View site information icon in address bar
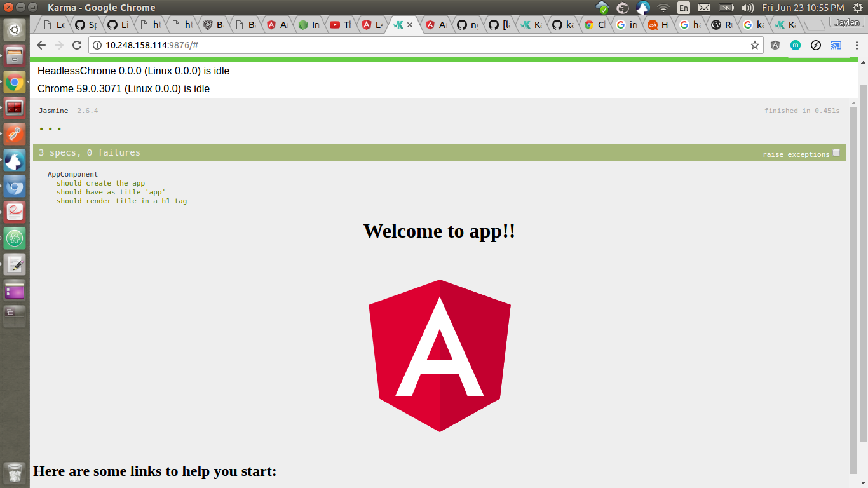The image size is (868, 488). click(x=97, y=45)
